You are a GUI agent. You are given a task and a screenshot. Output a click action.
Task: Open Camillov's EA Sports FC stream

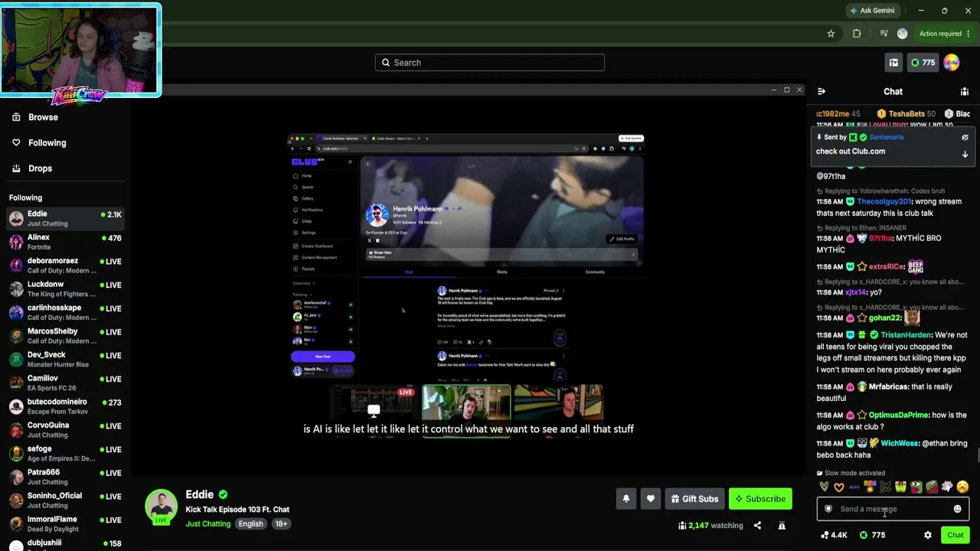[x=65, y=383]
